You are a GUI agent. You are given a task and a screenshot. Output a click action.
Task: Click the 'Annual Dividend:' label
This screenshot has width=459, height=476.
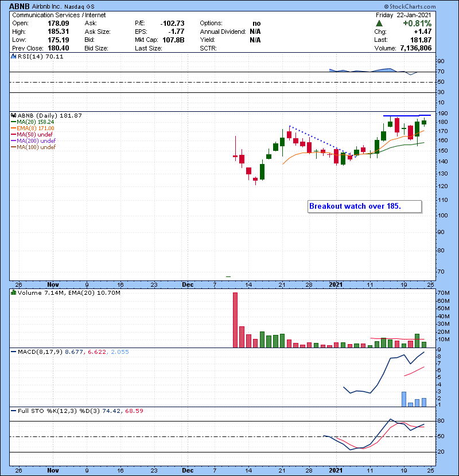click(x=223, y=32)
